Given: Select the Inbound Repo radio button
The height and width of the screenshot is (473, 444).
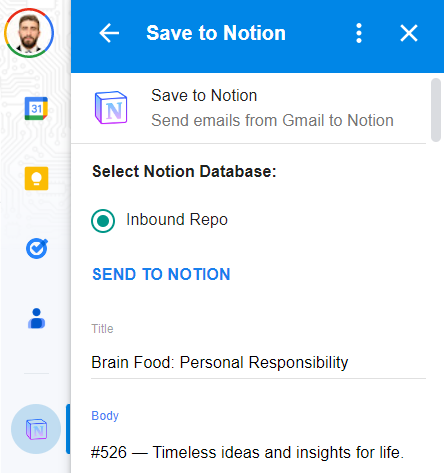Looking at the screenshot, I should tap(103, 221).
